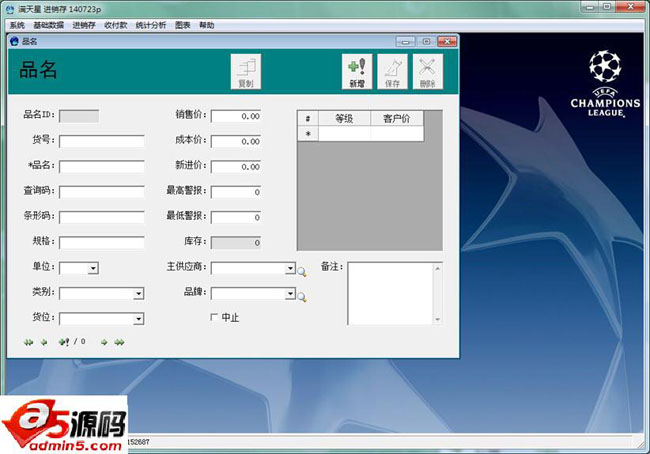650x454 pixels.
Task: Open the 类别 dropdown
Action: point(138,294)
